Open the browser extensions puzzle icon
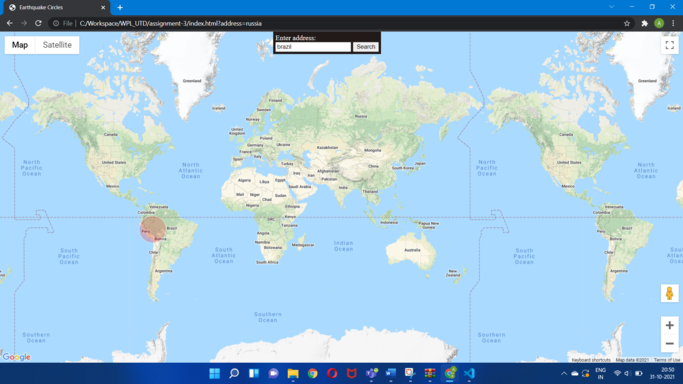Image resolution: width=683 pixels, height=384 pixels. coord(645,24)
